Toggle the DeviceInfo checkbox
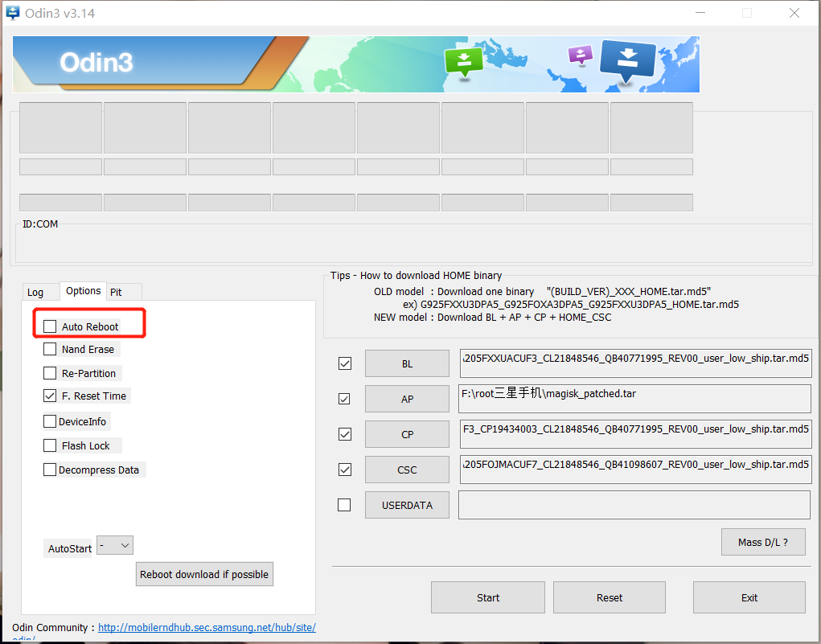This screenshot has height=644, width=821. 50,421
